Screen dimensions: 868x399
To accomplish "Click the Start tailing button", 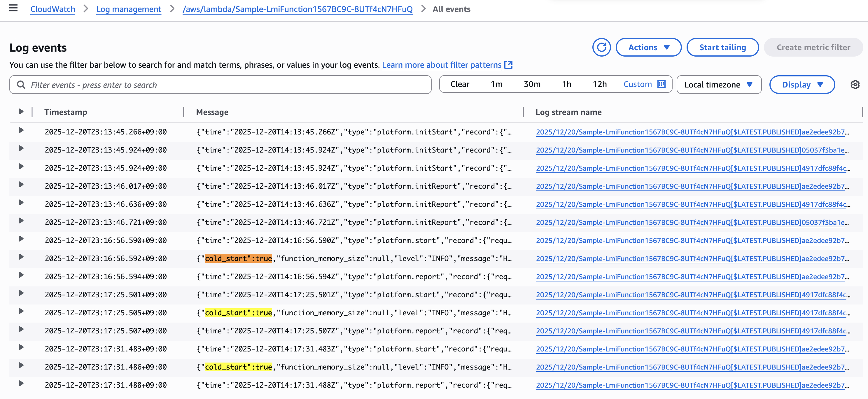I will (x=722, y=48).
